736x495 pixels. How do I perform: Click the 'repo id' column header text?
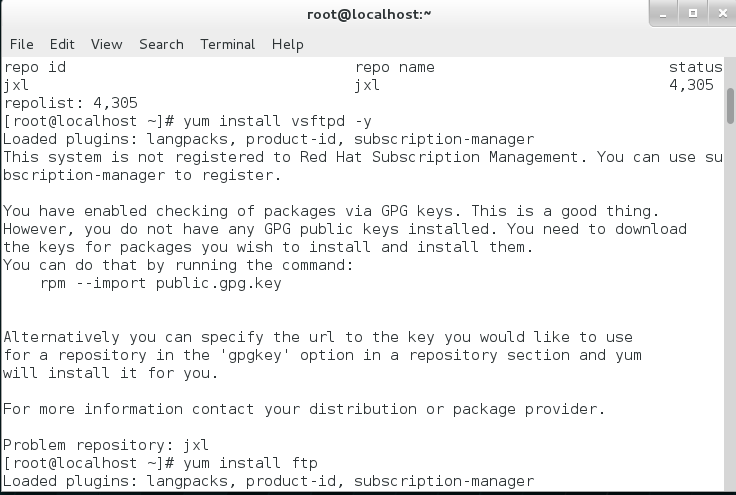35,67
